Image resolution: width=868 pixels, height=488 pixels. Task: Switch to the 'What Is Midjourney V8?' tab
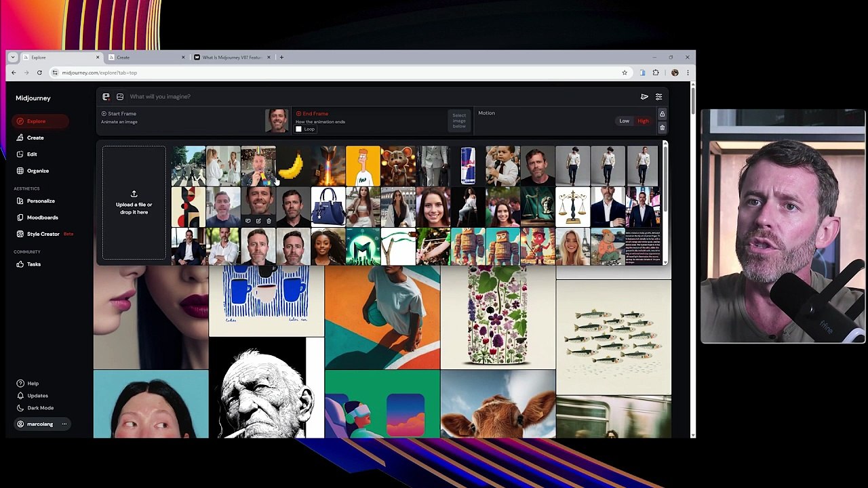point(231,58)
